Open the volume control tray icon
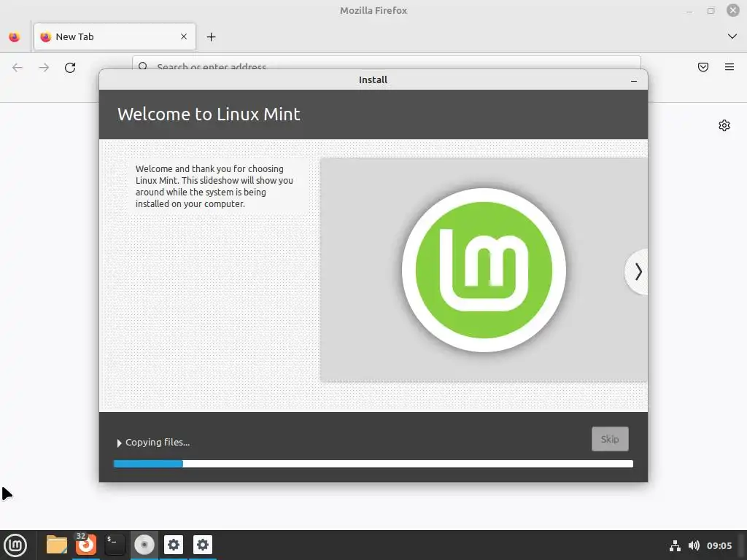 click(694, 545)
